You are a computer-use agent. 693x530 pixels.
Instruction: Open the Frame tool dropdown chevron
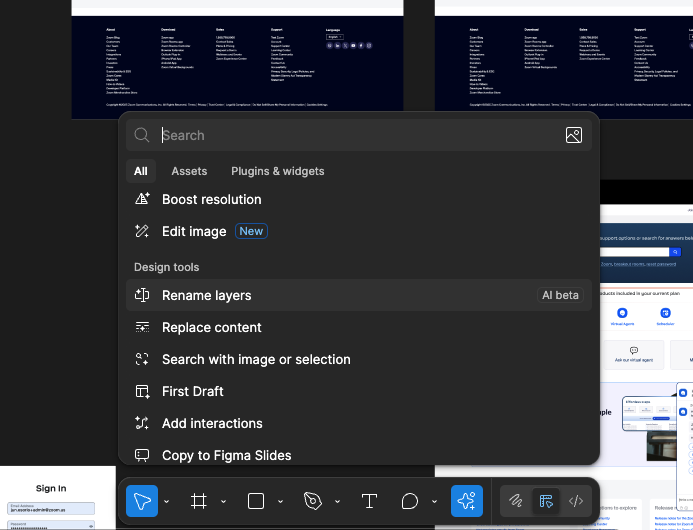coord(223,502)
